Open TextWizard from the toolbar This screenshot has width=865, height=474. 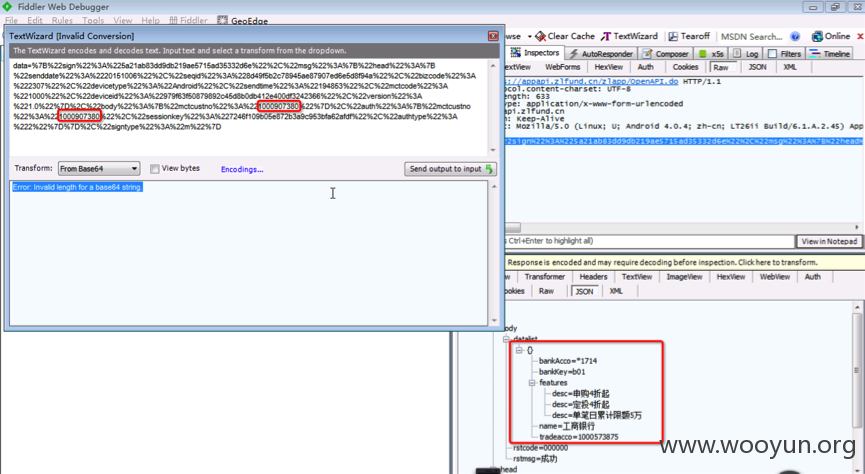click(x=629, y=36)
